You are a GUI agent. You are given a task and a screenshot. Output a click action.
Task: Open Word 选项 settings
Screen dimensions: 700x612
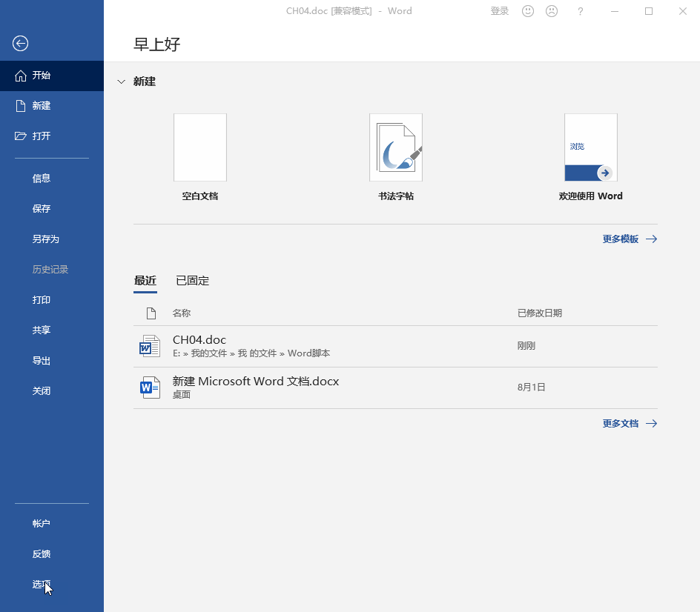(52, 585)
